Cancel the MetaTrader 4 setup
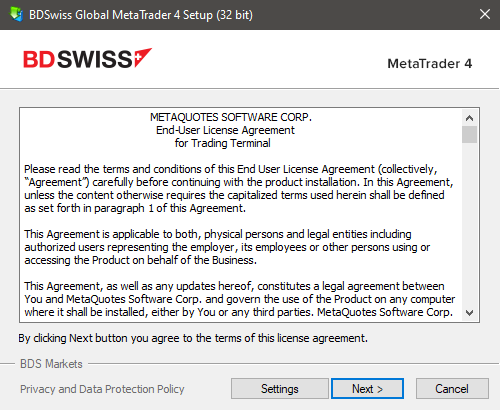 452,389
